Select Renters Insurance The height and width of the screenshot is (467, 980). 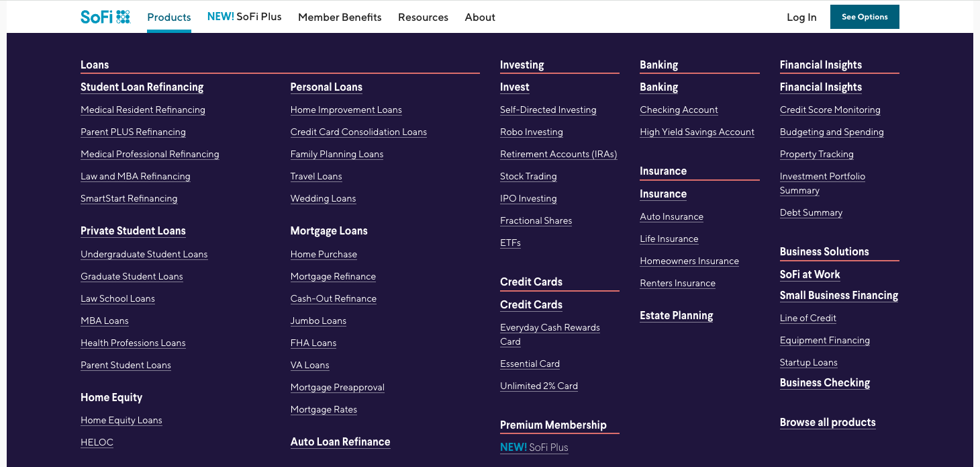click(x=677, y=283)
